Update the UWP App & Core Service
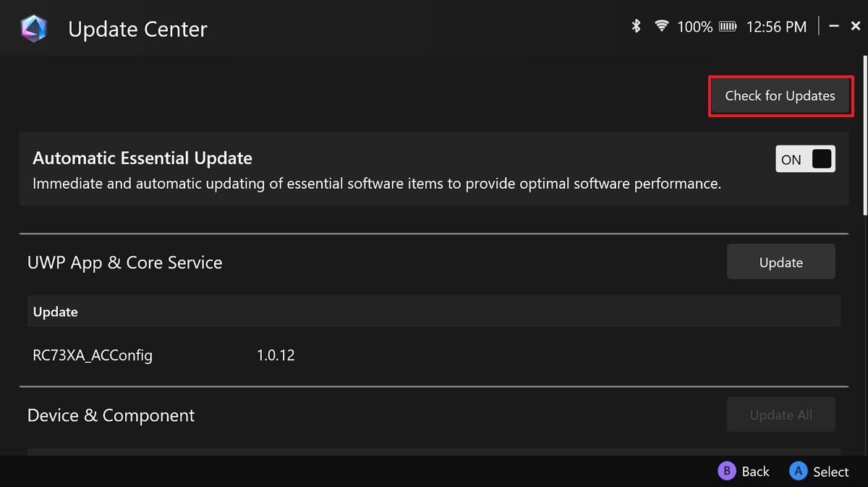 coord(780,261)
